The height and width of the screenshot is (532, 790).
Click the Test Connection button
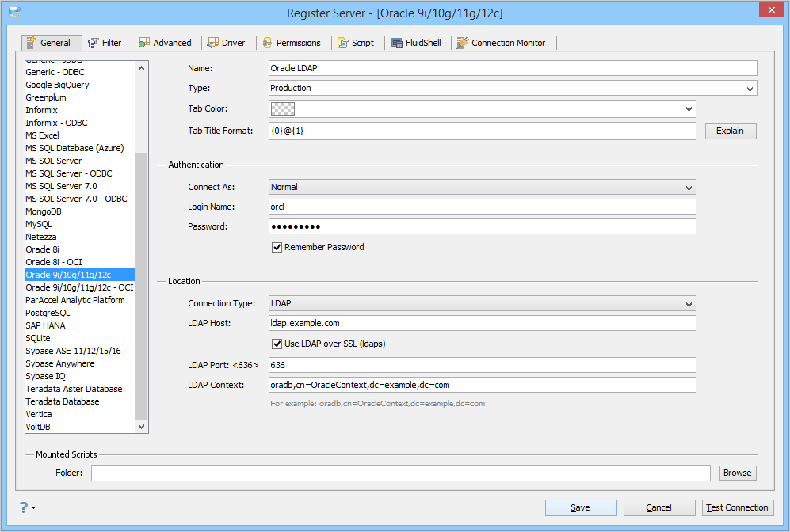click(x=737, y=507)
